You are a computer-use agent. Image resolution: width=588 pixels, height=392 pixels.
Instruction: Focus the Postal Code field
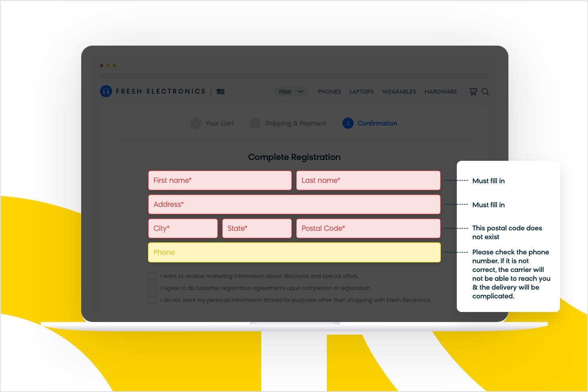(x=368, y=228)
